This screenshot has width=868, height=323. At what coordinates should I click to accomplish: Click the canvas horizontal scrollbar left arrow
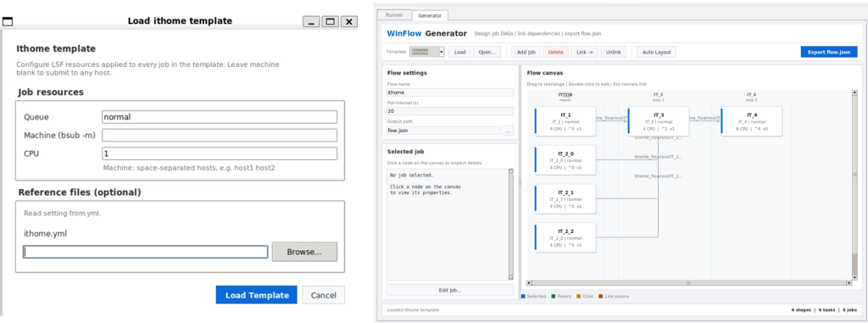click(529, 283)
